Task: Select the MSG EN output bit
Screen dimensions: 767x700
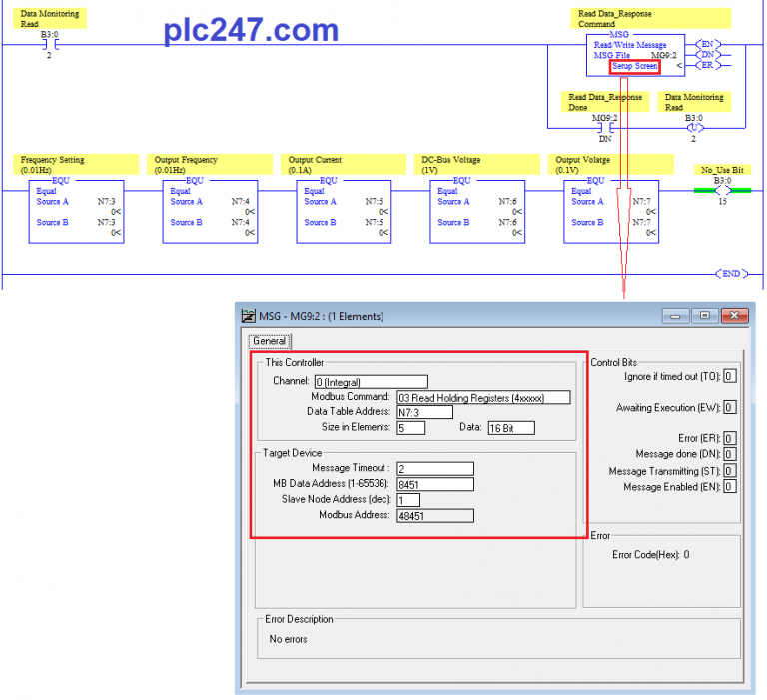Action: [708, 44]
